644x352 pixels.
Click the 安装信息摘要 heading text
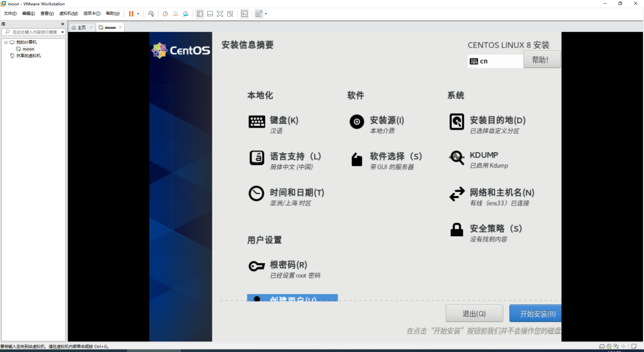[248, 45]
